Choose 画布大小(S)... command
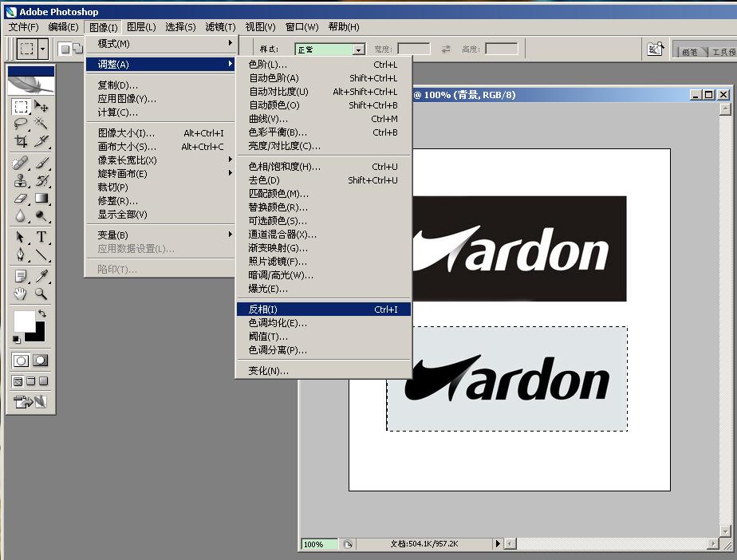 click(161, 147)
